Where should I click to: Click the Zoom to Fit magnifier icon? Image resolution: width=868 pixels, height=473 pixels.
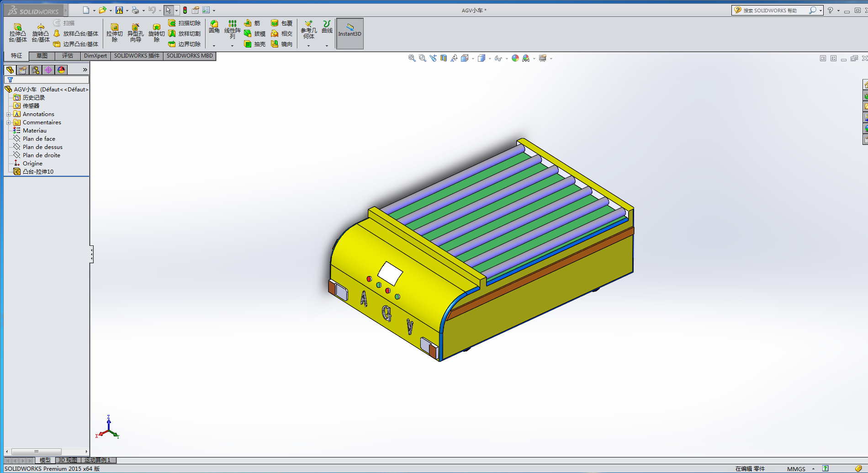pos(412,58)
